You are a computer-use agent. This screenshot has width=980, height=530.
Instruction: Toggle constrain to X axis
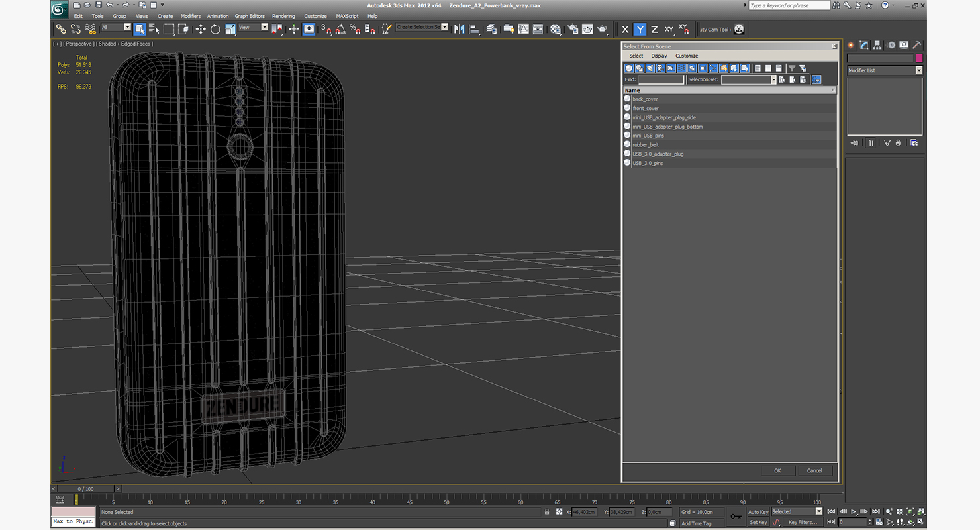[625, 29]
